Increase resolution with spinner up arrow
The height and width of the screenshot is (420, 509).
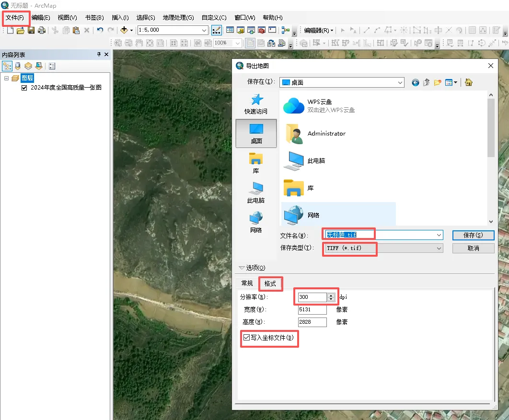(331, 295)
